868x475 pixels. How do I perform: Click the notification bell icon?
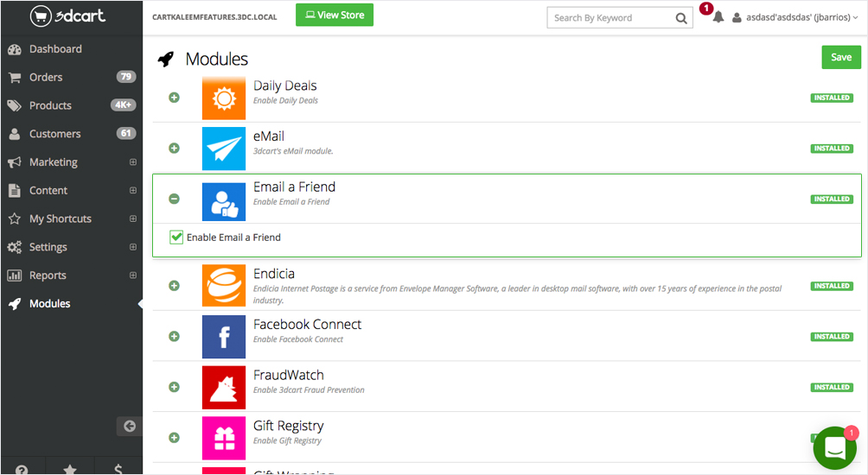718,17
